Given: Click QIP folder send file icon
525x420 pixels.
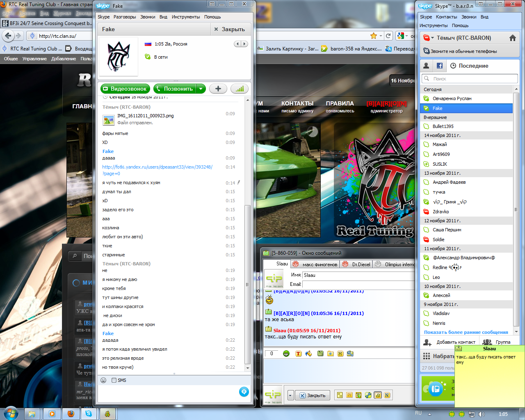Looking at the screenshot, I should click(x=330, y=354).
